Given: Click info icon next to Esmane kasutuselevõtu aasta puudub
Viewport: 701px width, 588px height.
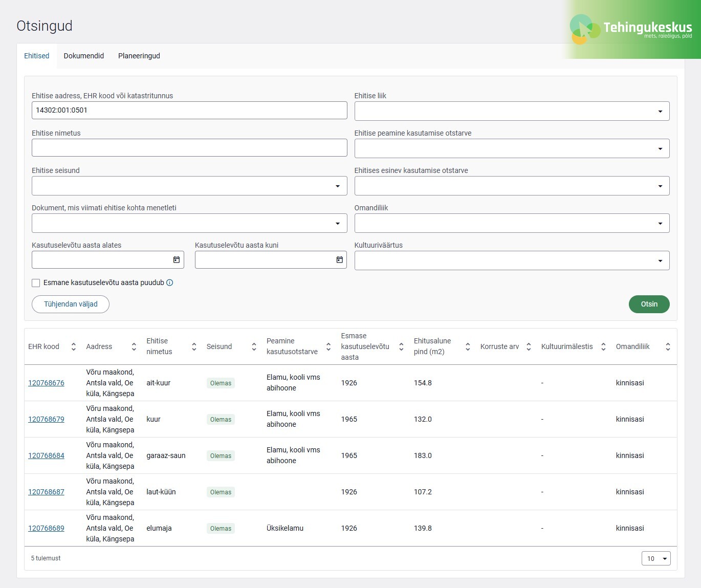Looking at the screenshot, I should coord(170,282).
